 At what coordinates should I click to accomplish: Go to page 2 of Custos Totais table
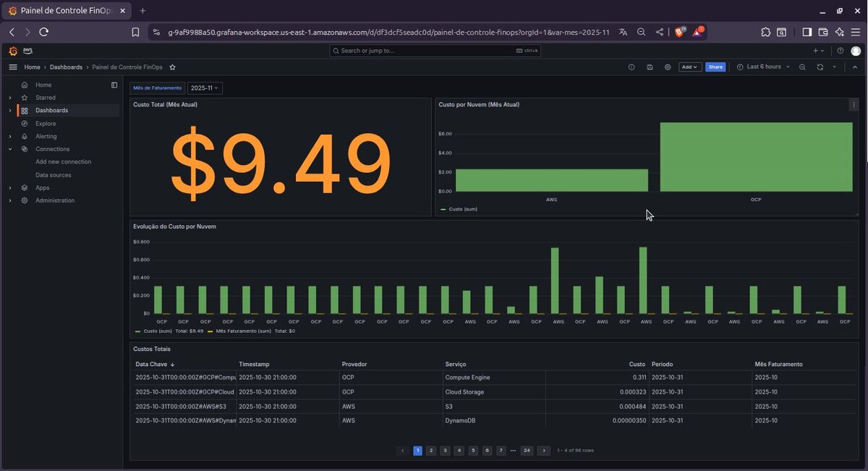pyautogui.click(x=431, y=450)
